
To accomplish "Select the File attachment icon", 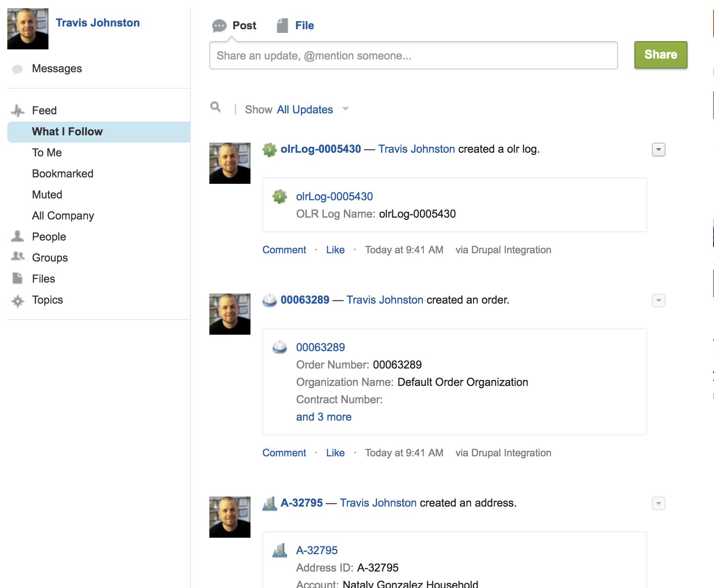I will pos(282,25).
